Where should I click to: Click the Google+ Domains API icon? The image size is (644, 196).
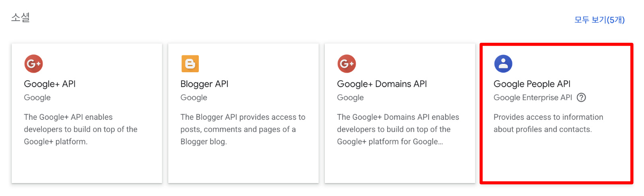tap(347, 64)
